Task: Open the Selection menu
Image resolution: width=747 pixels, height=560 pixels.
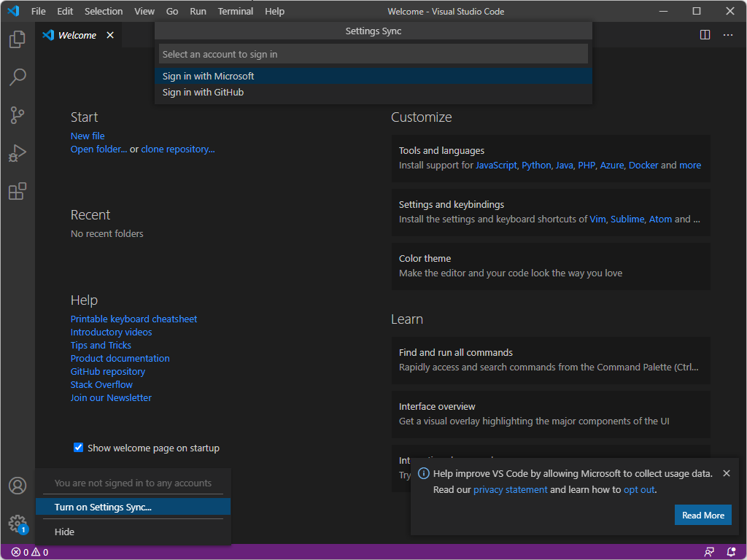Action: tap(104, 11)
